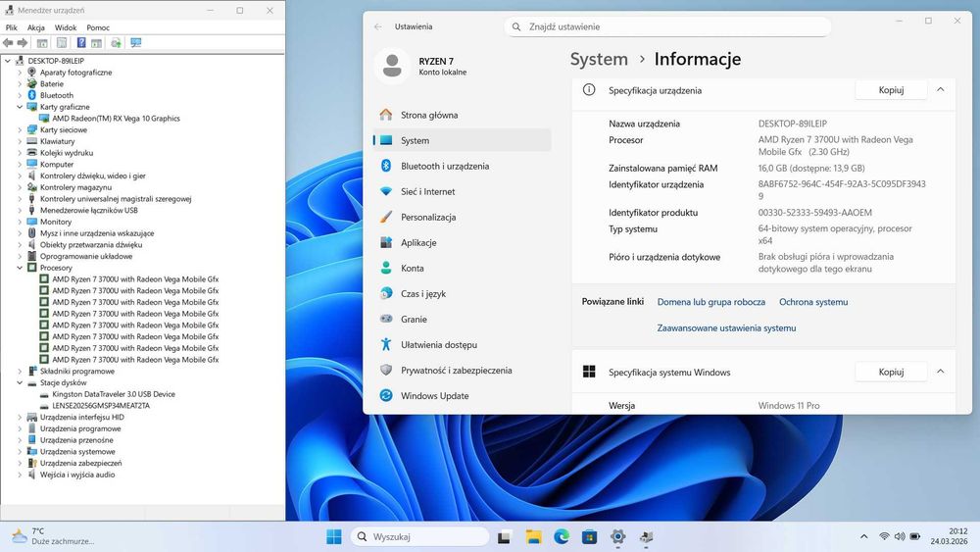Collapse the Specyfikacja systemu Windows section chevron

coord(940,372)
